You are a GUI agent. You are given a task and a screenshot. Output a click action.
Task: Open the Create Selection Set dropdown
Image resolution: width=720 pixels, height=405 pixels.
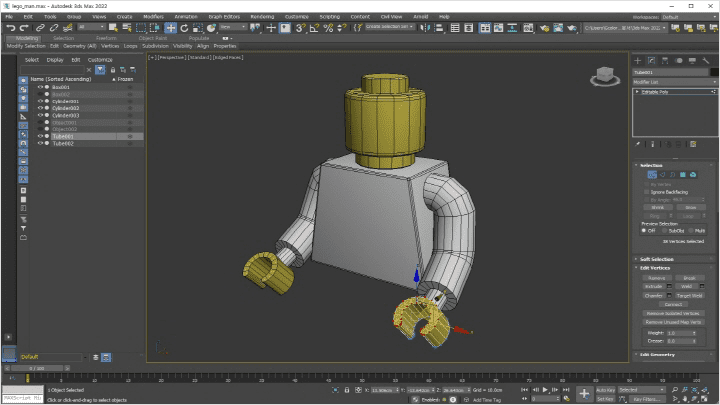pyautogui.click(x=390, y=27)
